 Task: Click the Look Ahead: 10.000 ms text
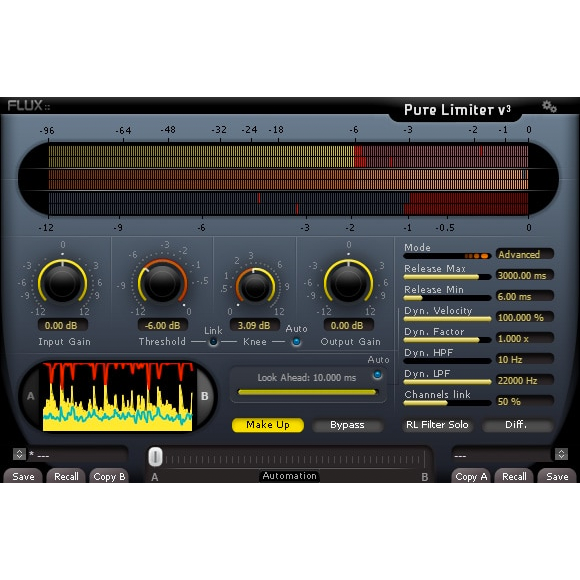(x=307, y=378)
